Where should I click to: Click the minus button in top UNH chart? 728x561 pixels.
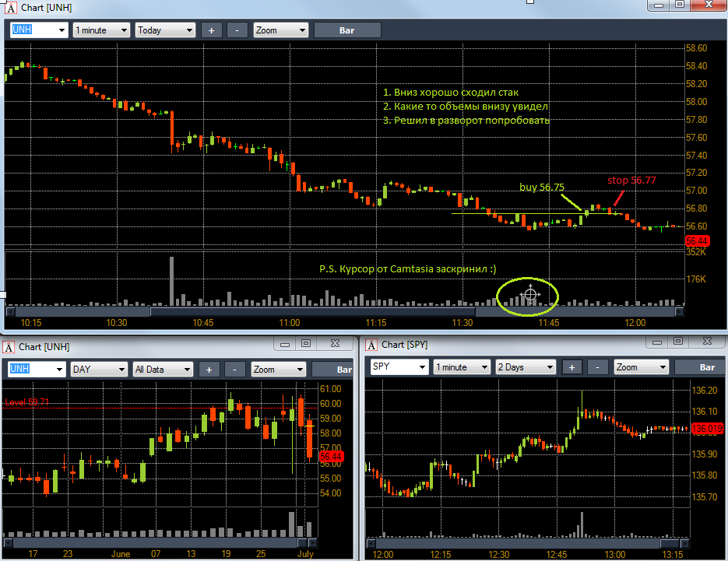click(x=237, y=30)
